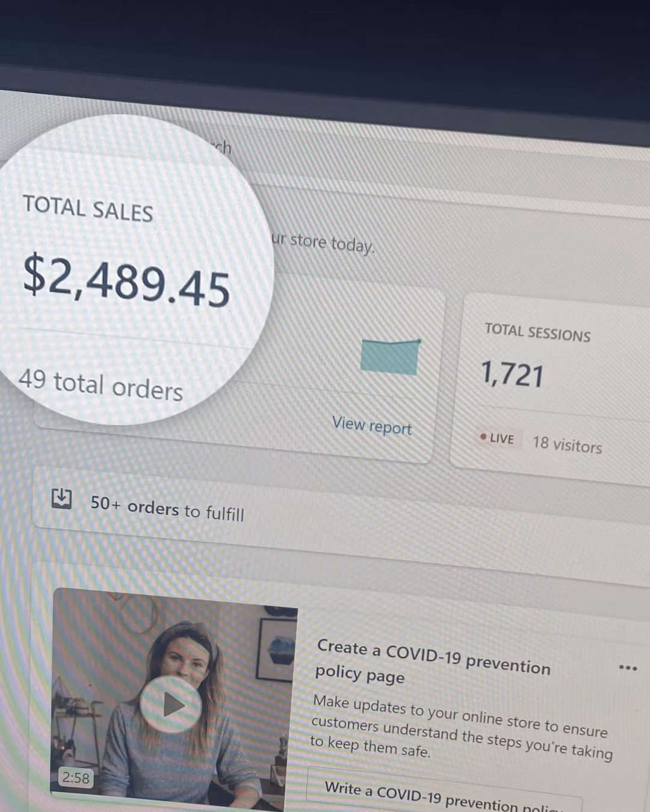Select the 18 visitors live count
The image size is (650, 812).
(567, 444)
